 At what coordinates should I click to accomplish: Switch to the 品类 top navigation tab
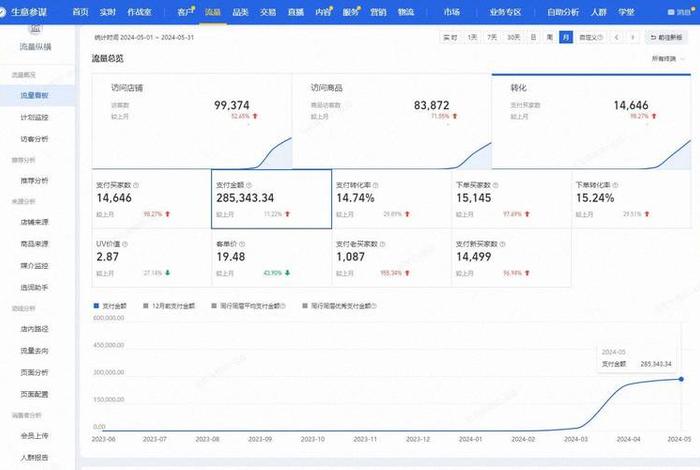tap(240, 13)
